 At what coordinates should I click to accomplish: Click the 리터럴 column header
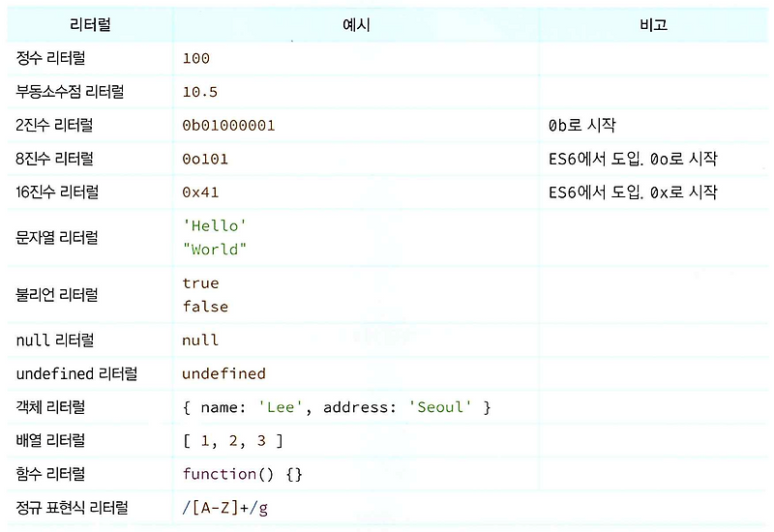[90, 24]
